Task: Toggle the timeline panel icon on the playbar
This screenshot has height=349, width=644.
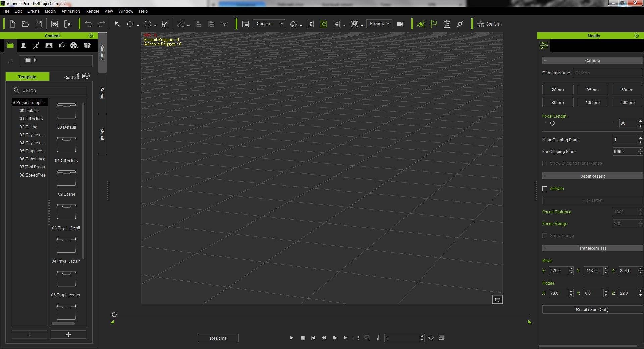Action: [442, 338]
